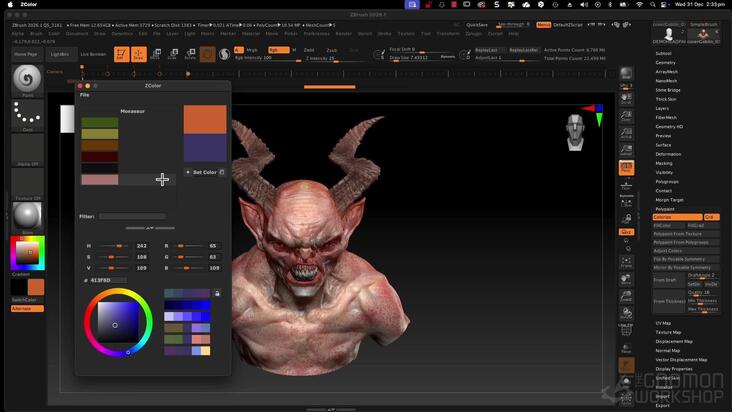Enable the Colorize button in Polypaint
The image size is (732, 412).
677,217
